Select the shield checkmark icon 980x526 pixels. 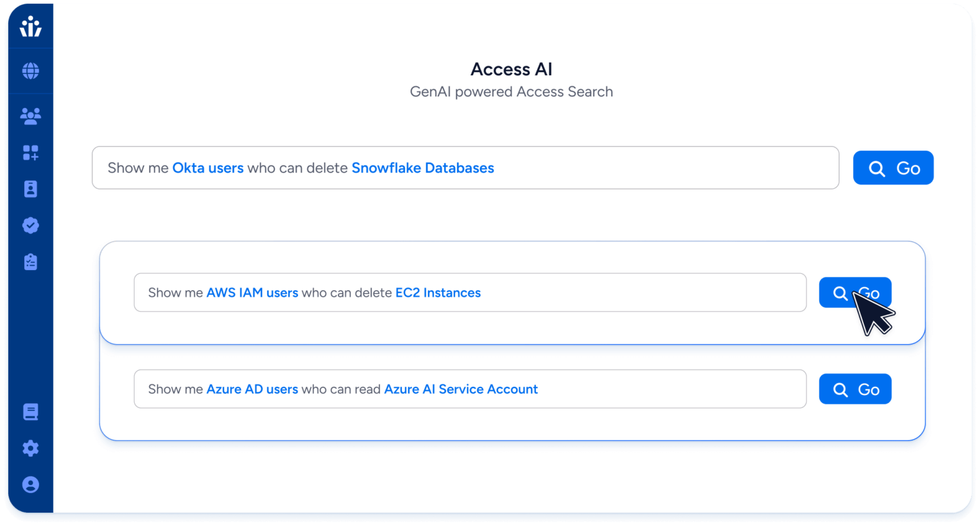pyautogui.click(x=30, y=225)
